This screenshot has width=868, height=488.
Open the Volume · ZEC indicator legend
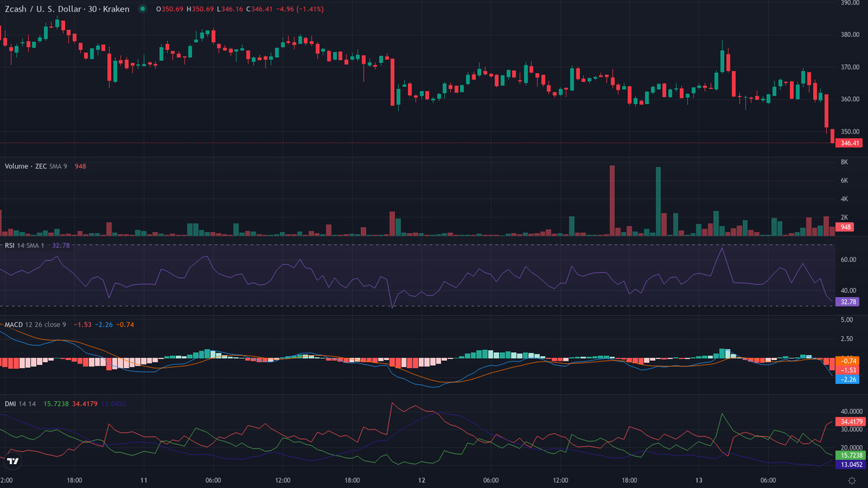(x=36, y=166)
